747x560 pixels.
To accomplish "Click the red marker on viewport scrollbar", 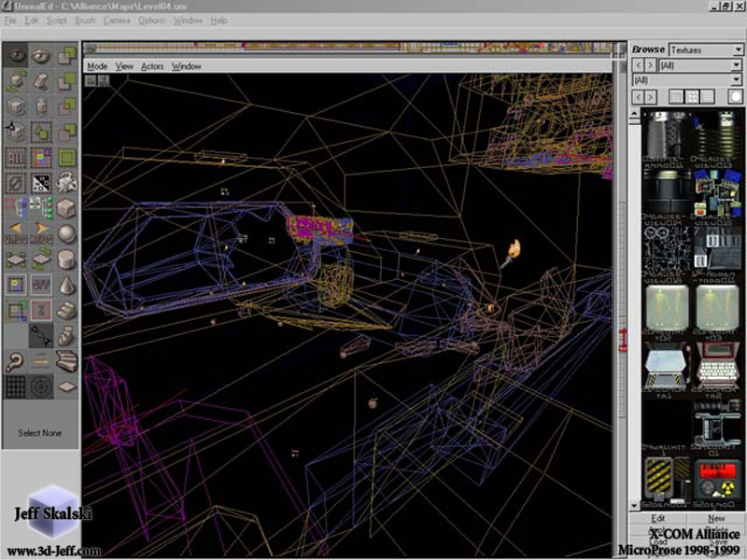I will tap(623, 341).
